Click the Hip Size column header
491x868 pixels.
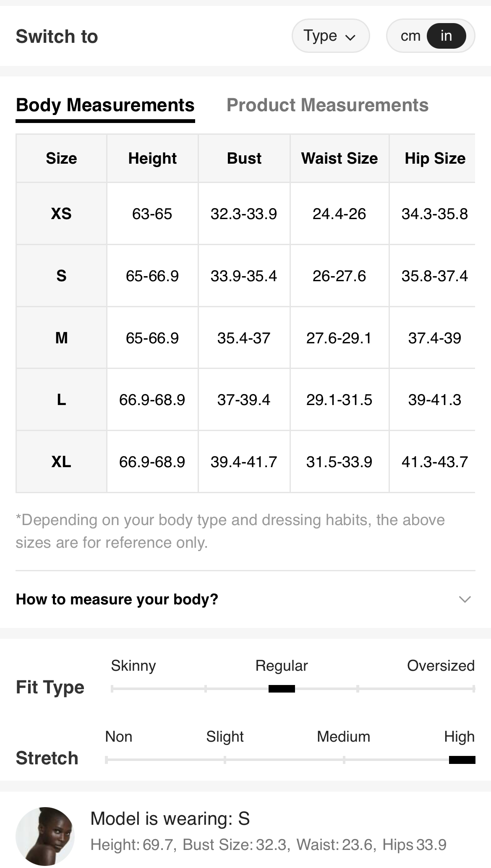[435, 158]
